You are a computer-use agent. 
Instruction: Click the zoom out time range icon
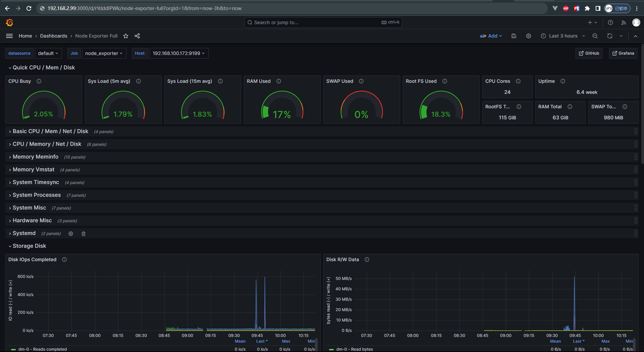pos(595,36)
